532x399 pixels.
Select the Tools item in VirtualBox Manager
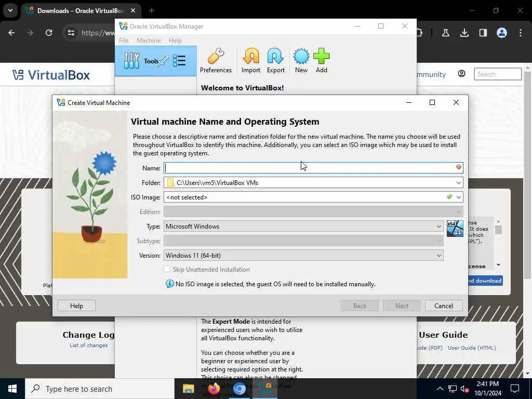coord(155,61)
